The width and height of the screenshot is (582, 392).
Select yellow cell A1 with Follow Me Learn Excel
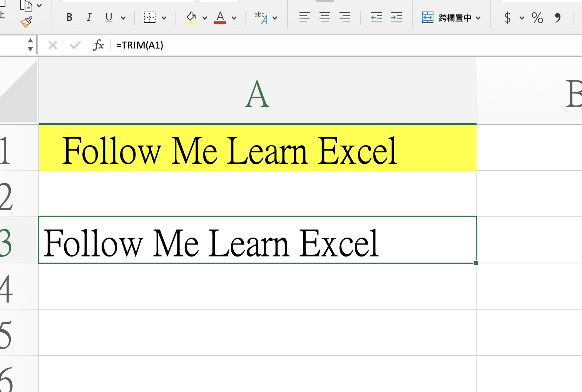pos(258,147)
